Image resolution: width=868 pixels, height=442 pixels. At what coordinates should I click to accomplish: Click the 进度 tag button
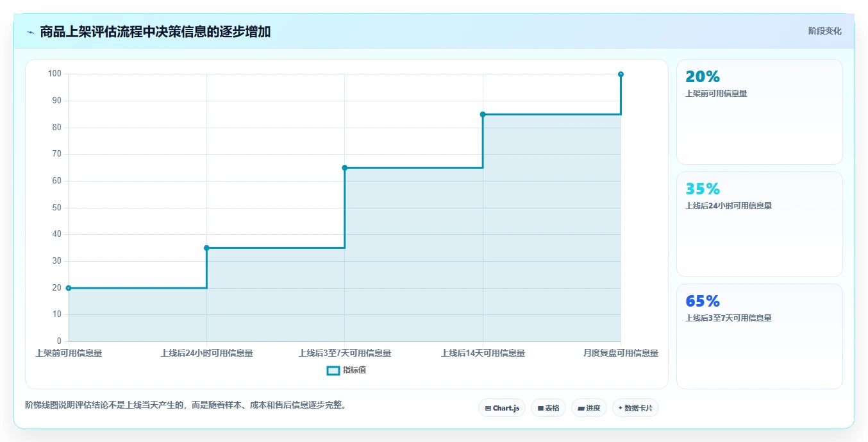pyautogui.click(x=588, y=408)
